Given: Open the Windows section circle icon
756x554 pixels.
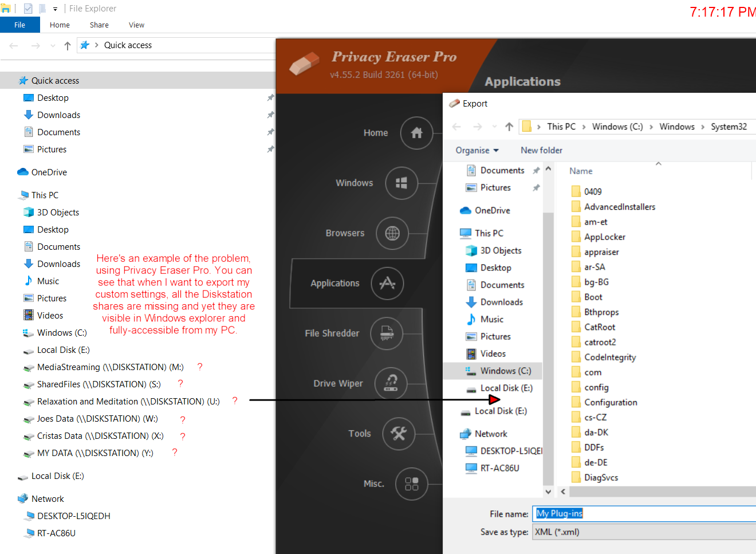Looking at the screenshot, I should tap(401, 183).
